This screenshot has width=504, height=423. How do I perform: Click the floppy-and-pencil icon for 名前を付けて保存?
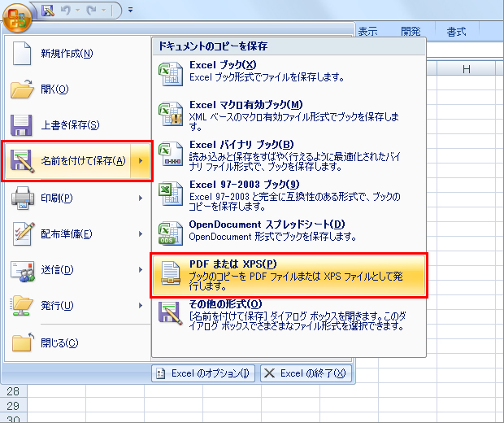pos(22,160)
